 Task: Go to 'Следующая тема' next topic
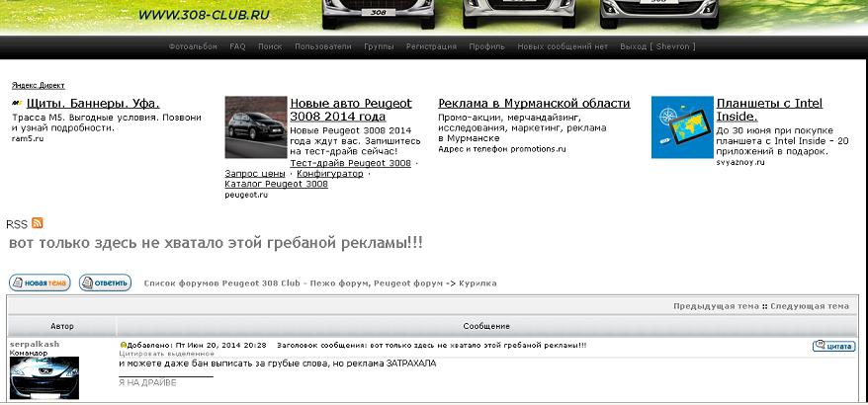tap(809, 306)
